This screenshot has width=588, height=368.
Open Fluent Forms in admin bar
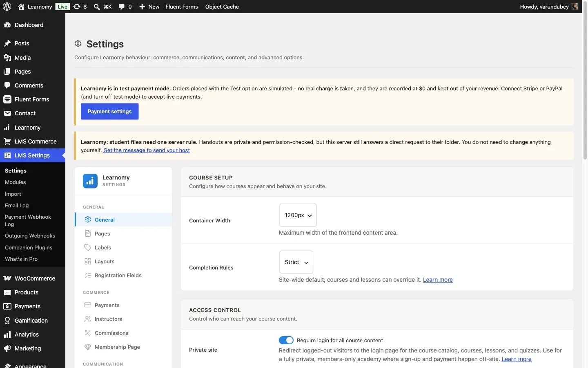coord(182,7)
